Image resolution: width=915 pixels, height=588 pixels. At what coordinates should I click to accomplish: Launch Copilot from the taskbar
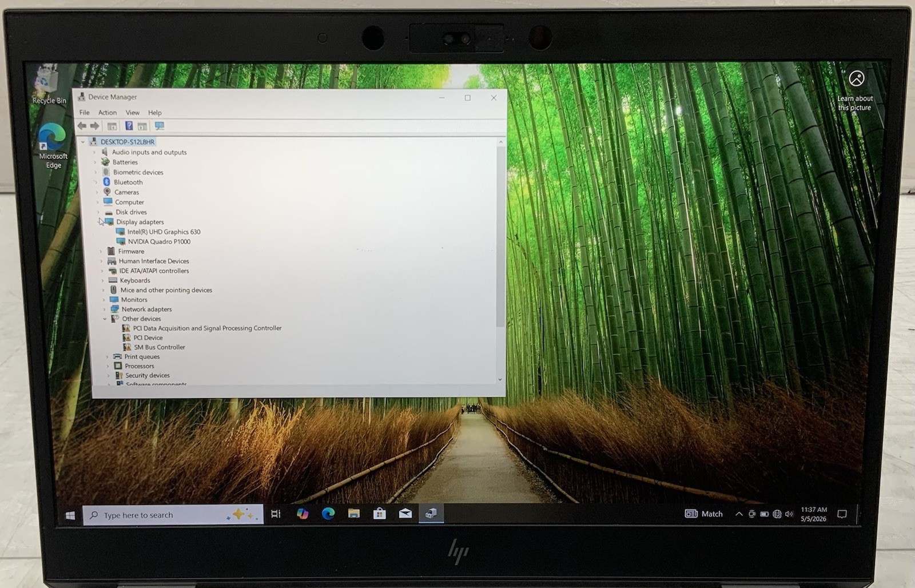pos(303,514)
